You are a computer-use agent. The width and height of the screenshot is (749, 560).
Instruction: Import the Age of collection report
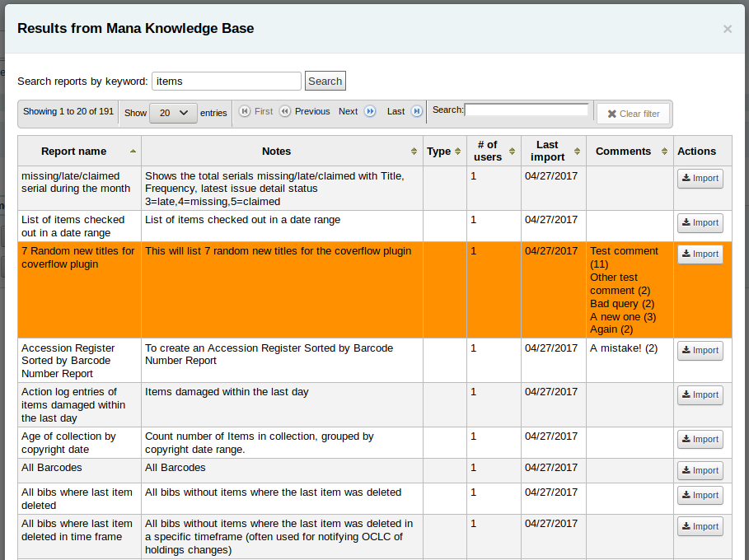pyautogui.click(x=700, y=440)
